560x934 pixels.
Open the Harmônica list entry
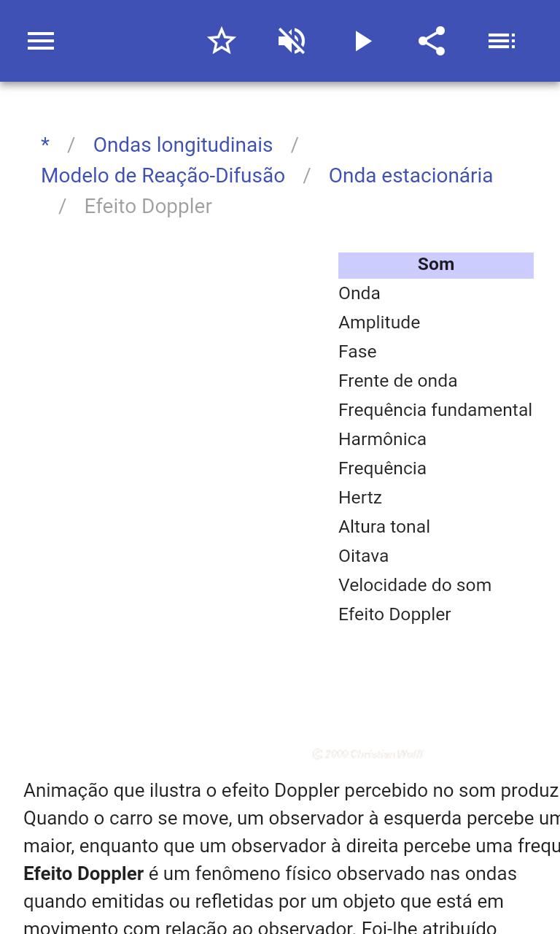[x=382, y=439]
